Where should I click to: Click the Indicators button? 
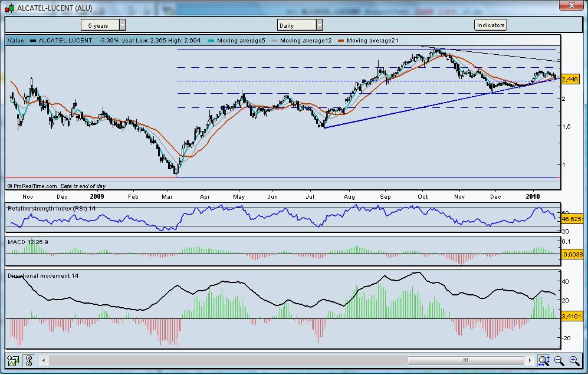(490, 25)
